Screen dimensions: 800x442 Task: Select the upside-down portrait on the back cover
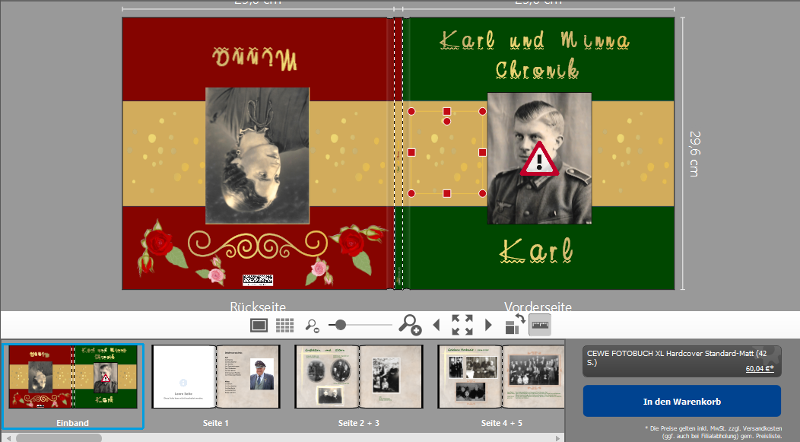point(257,156)
